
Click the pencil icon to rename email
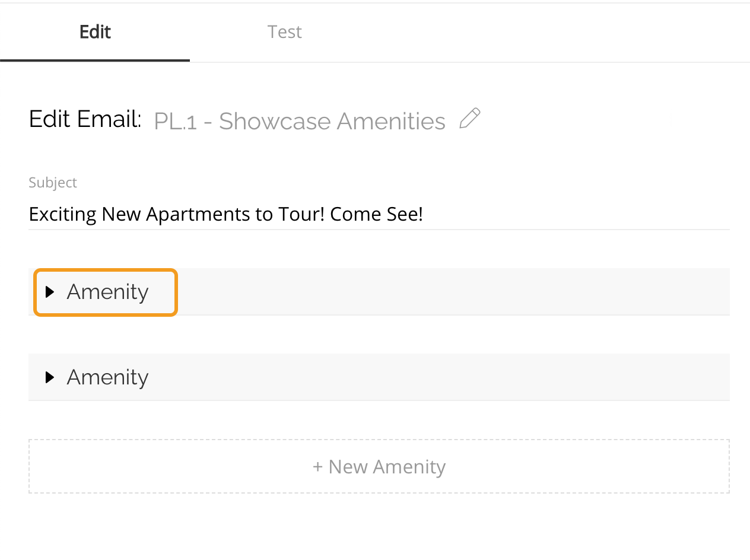coord(469,119)
